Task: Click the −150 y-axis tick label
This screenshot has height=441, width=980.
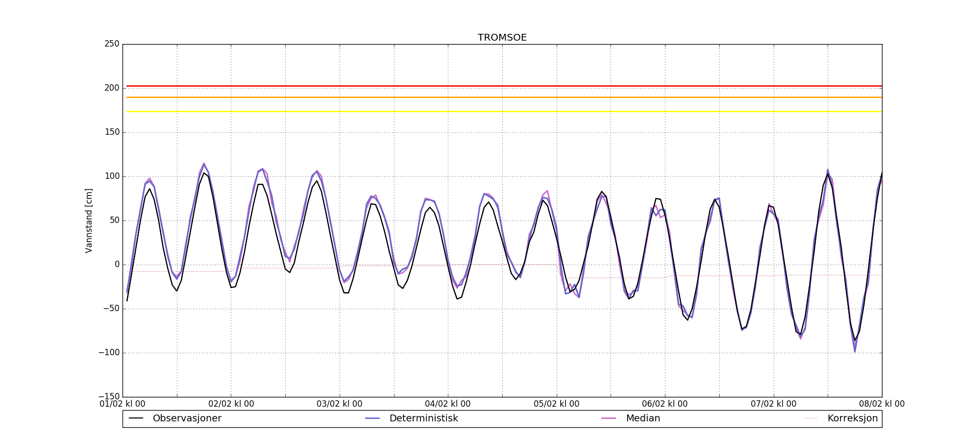Action: (109, 396)
